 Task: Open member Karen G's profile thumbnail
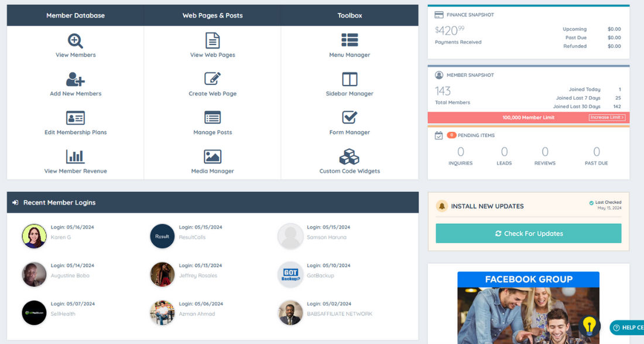click(x=33, y=236)
